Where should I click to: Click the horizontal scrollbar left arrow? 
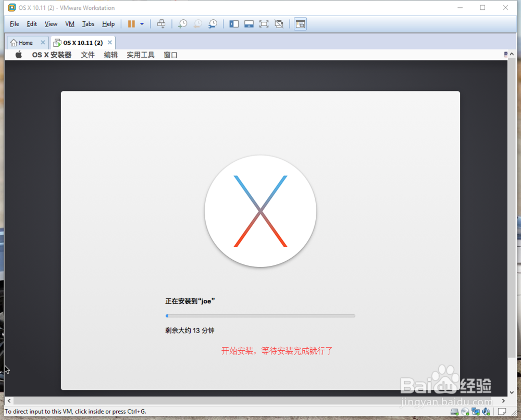[9, 401]
